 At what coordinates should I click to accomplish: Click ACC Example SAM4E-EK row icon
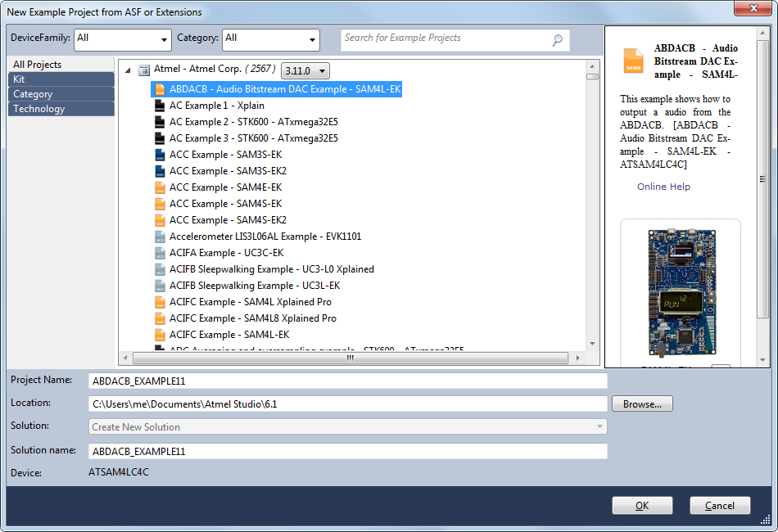[x=160, y=187]
